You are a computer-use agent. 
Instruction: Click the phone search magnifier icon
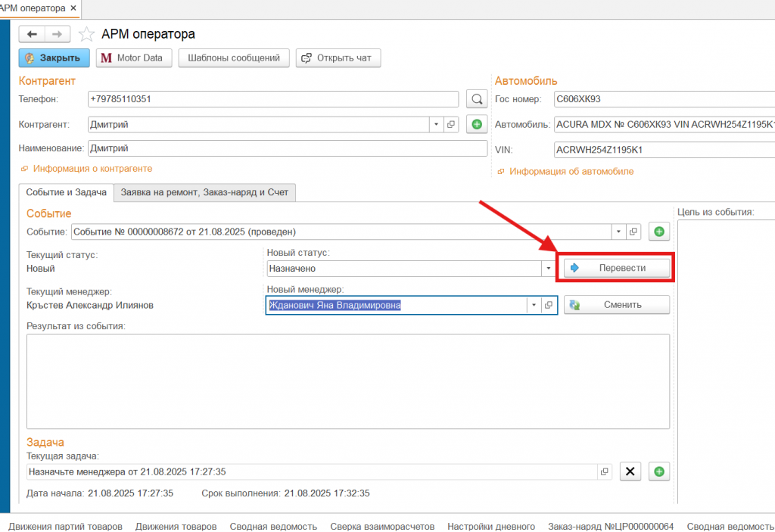pos(476,99)
